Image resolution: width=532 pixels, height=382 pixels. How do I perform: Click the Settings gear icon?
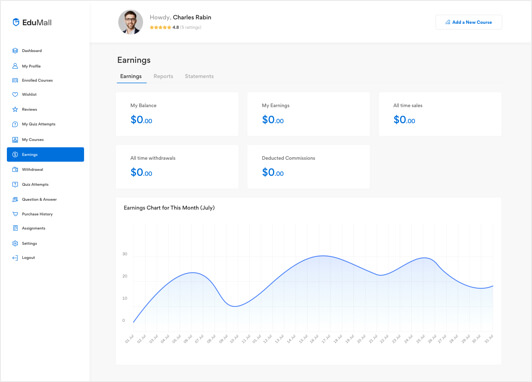pyautogui.click(x=15, y=243)
